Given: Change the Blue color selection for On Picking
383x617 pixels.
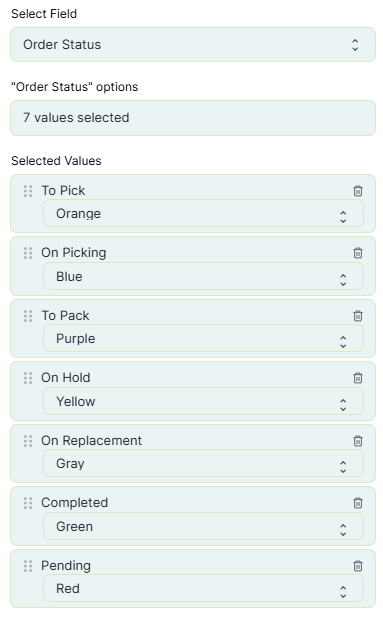Looking at the screenshot, I should click(203, 276).
